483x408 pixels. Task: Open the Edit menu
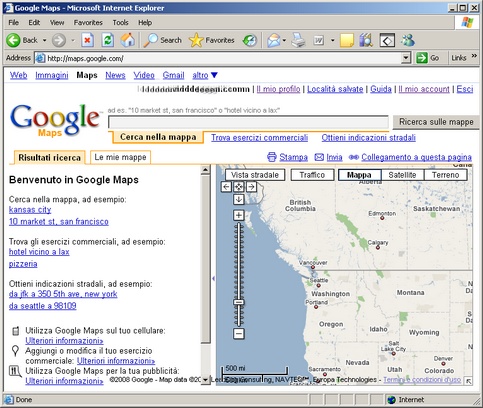pos(34,23)
